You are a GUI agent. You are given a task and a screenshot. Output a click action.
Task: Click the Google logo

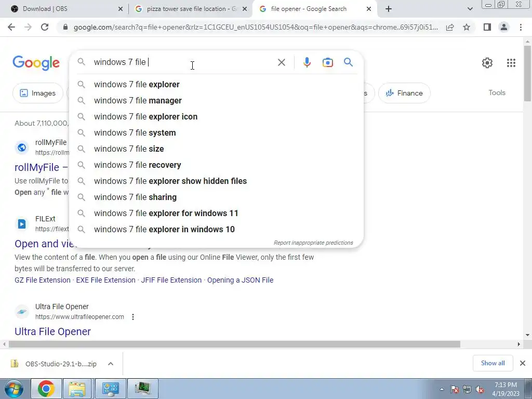36,63
